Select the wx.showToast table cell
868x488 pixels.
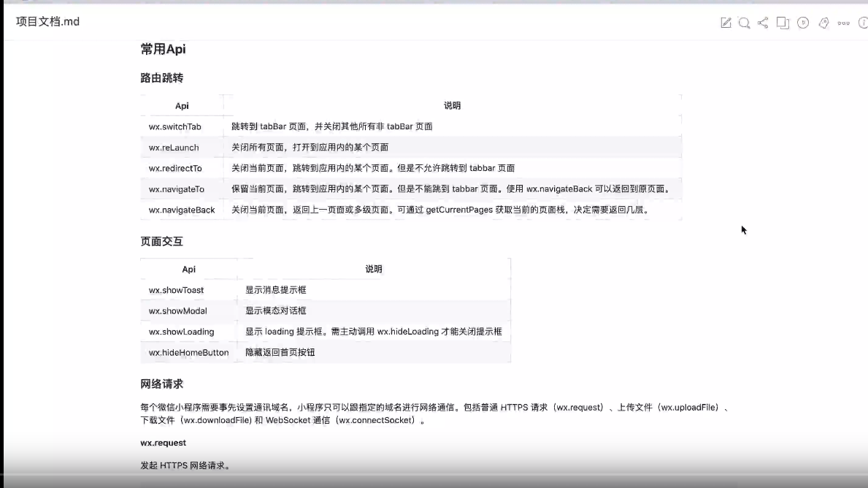pos(177,290)
